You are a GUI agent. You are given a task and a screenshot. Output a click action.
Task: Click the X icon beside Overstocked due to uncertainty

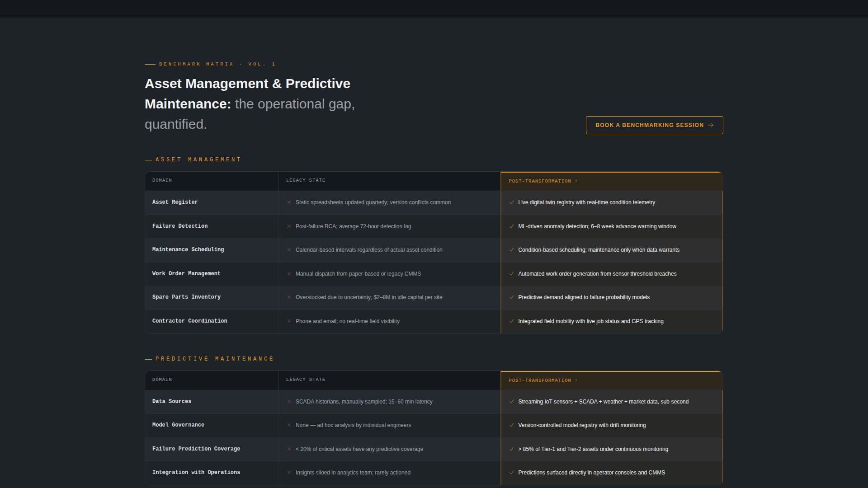click(x=289, y=297)
